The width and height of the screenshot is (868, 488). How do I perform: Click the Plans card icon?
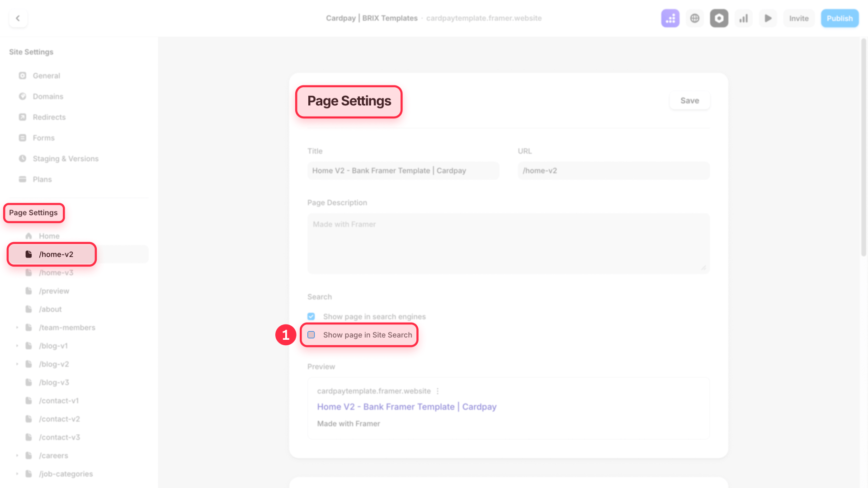23,179
